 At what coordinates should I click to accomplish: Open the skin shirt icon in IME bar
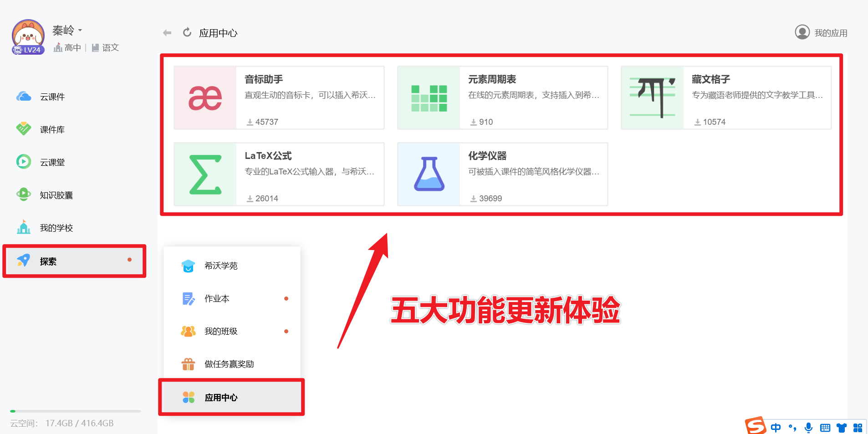841,428
